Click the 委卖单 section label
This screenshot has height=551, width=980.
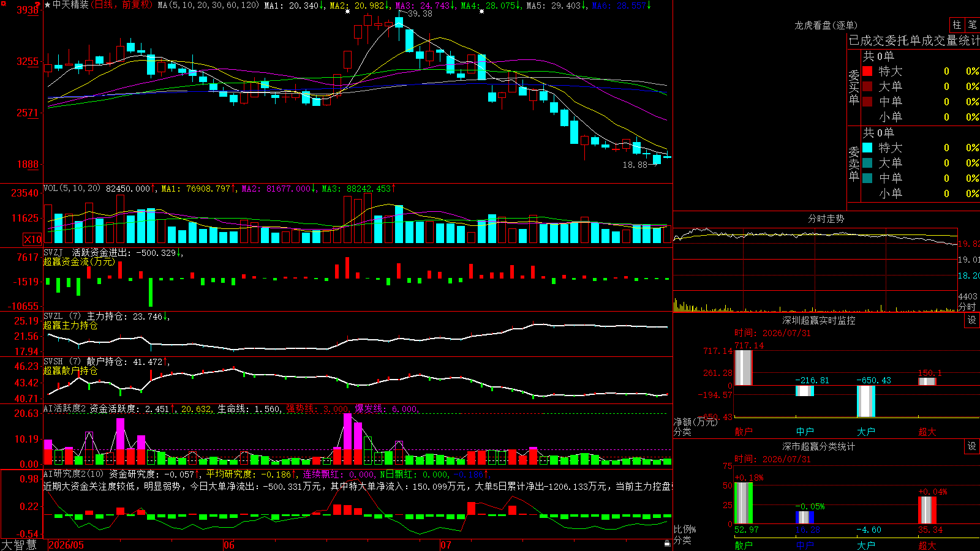[854, 163]
